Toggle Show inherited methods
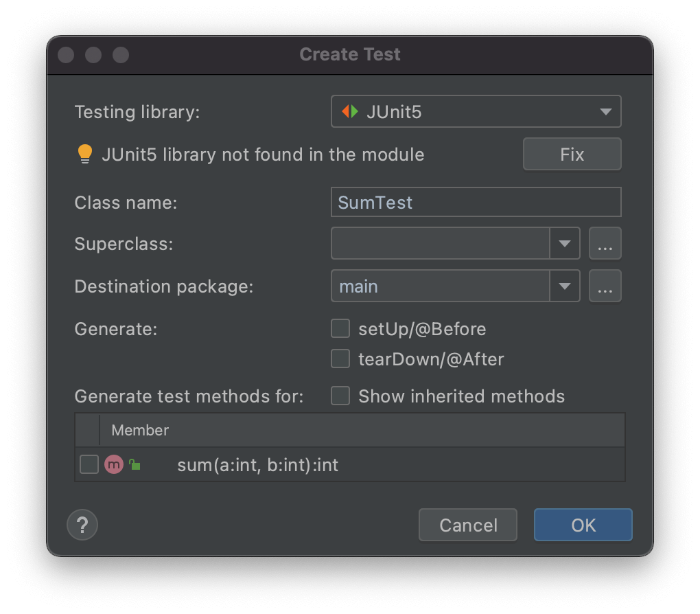The image size is (700, 614). 340,396
